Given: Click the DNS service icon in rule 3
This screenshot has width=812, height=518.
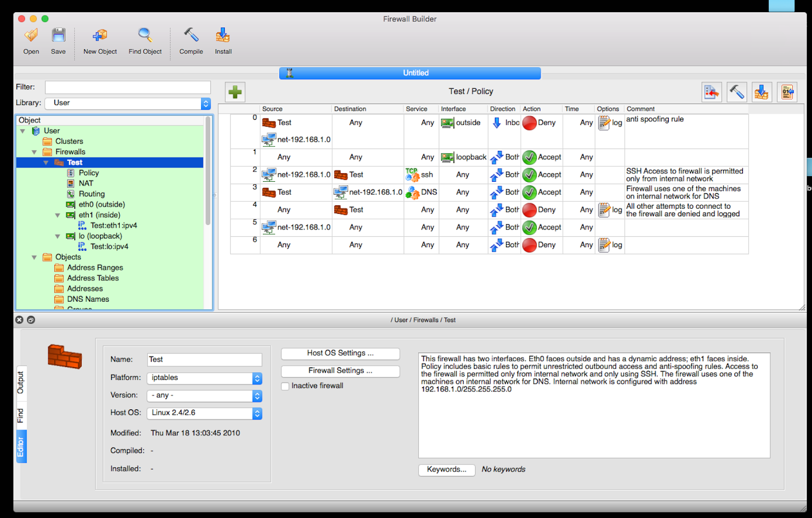Looking at the screenshot, I should (x=412, y=192).
